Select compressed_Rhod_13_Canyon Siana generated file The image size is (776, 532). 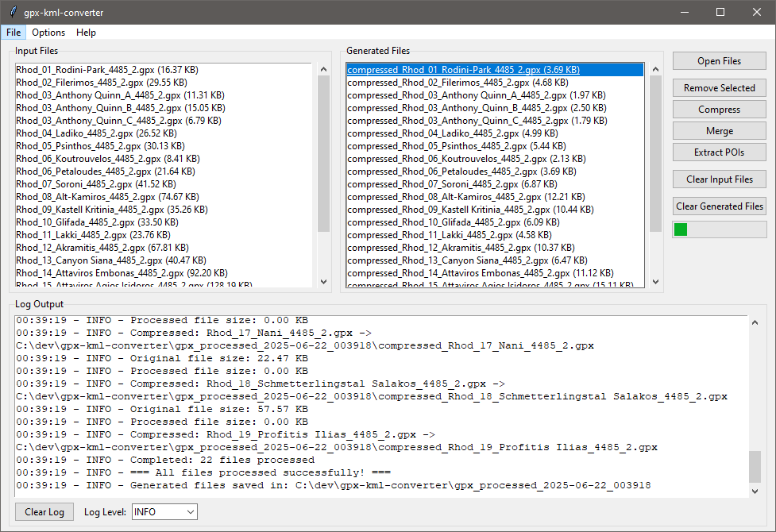pyautogui.click(x=495, y=260)
